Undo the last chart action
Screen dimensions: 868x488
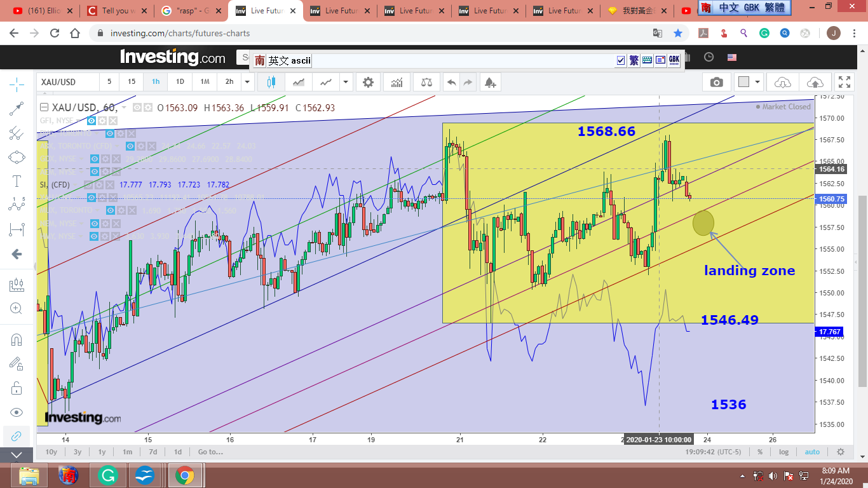[451, 82]
